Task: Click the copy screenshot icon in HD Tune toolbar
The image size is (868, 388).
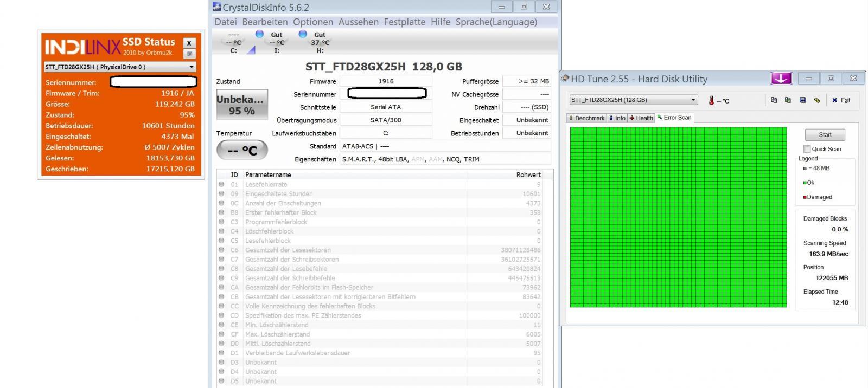Action: click(788, 100)
